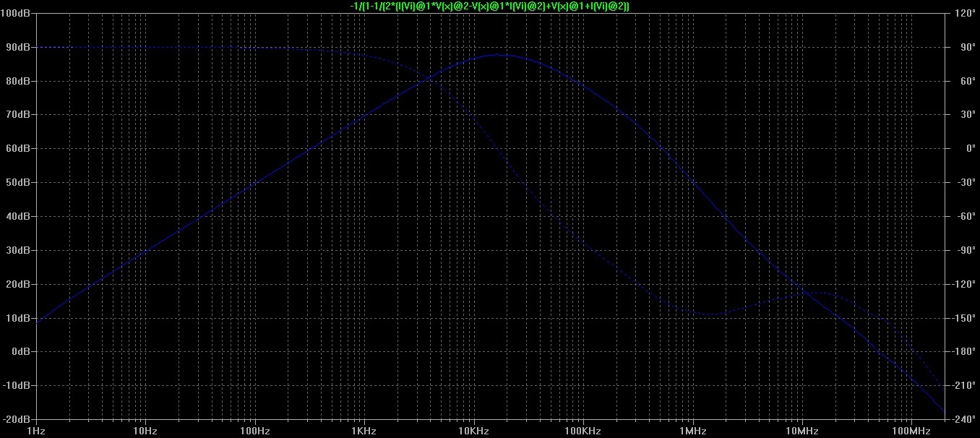980x438 pixels.
Task: Click the 100KHz frequency axis label
Action: point(583,431)
